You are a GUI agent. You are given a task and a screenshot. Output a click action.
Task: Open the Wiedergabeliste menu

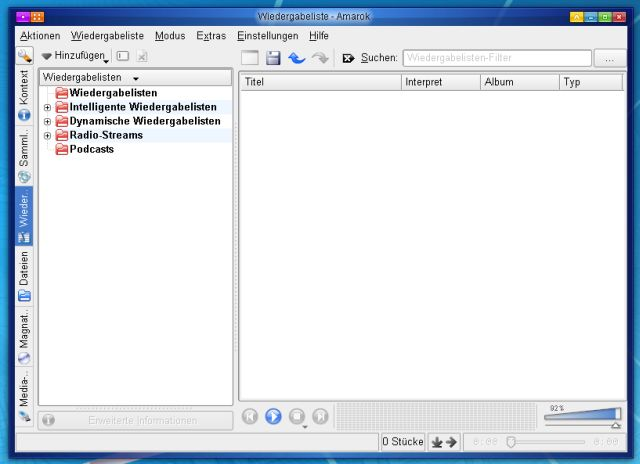click(107, 36)
